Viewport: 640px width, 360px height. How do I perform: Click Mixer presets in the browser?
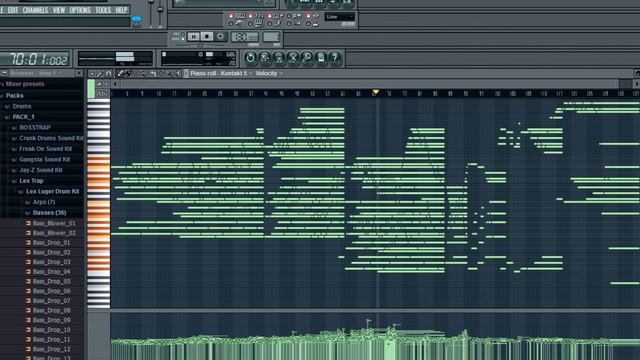point(24,84)
